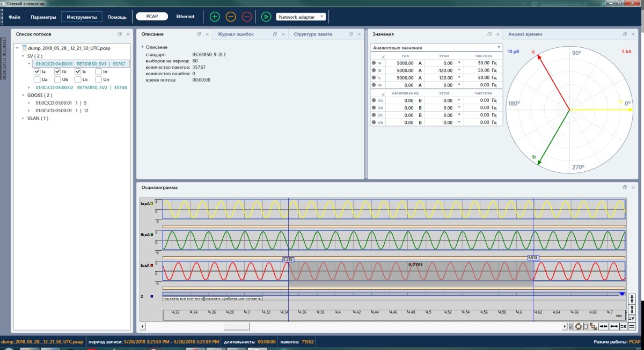Click the =Y axis reset icon
This screenshot has height=350, width=644.
coord(632,319)
